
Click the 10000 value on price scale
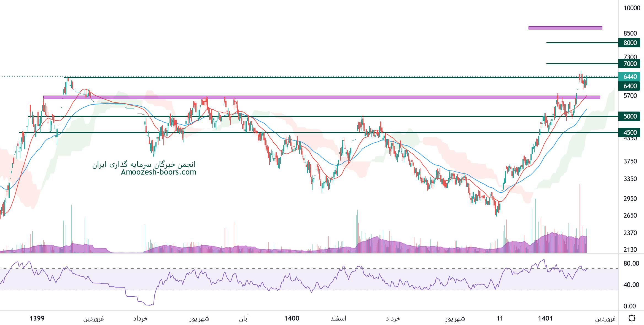(632, 8)
